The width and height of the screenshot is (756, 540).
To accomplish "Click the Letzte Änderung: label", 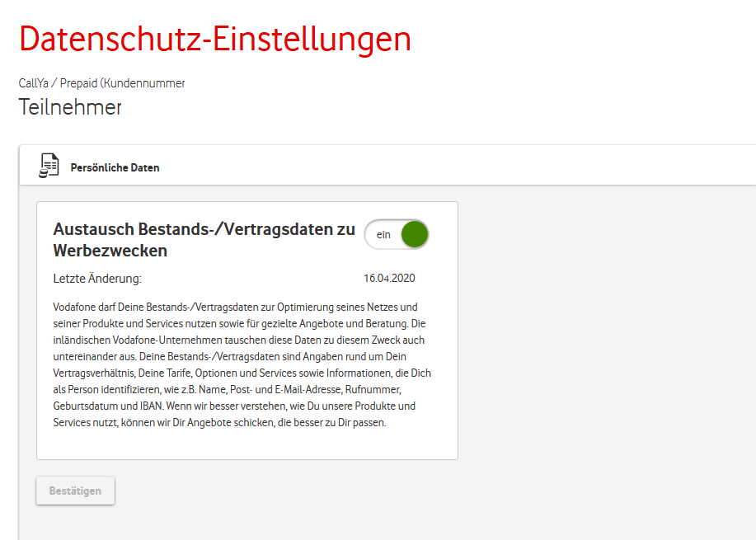I will point(97,279).
